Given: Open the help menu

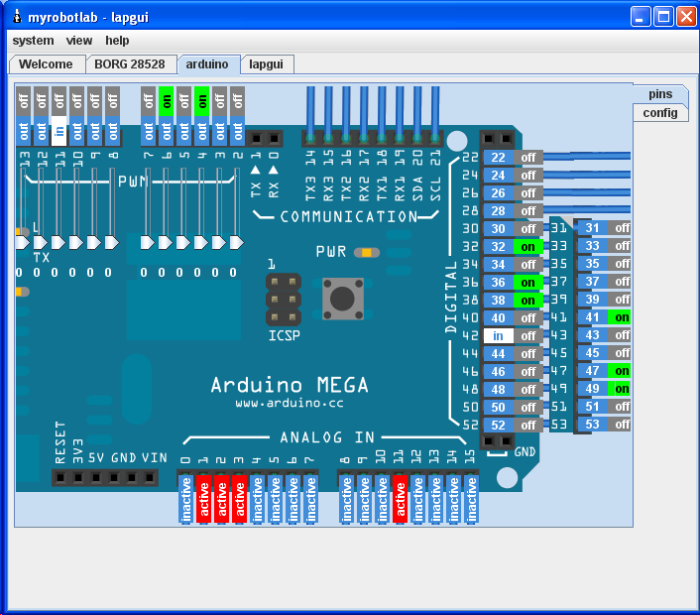Looking at the screenshot, I should tap(117, 41).
